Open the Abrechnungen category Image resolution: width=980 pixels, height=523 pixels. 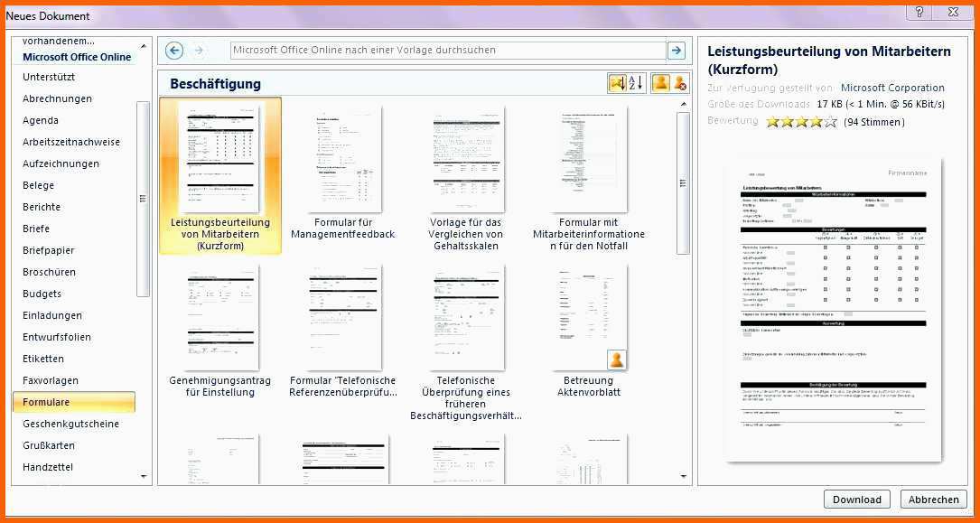(57, 98)
